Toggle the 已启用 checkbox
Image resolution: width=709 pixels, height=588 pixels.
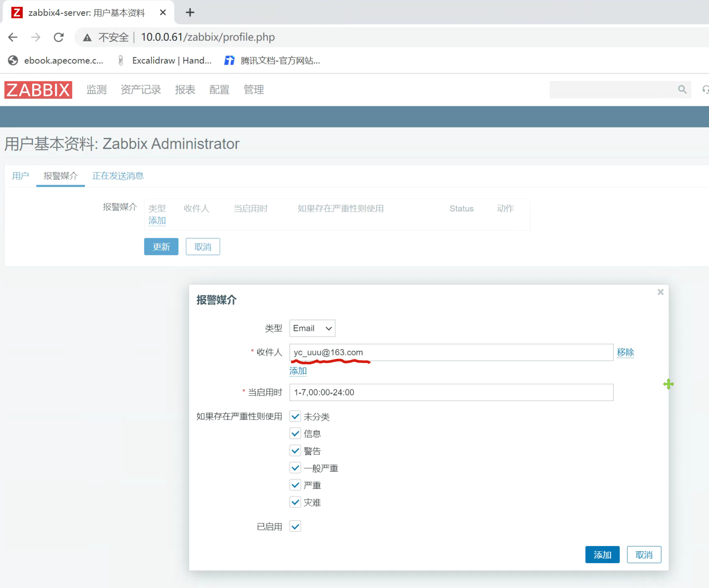pos(295,526)
